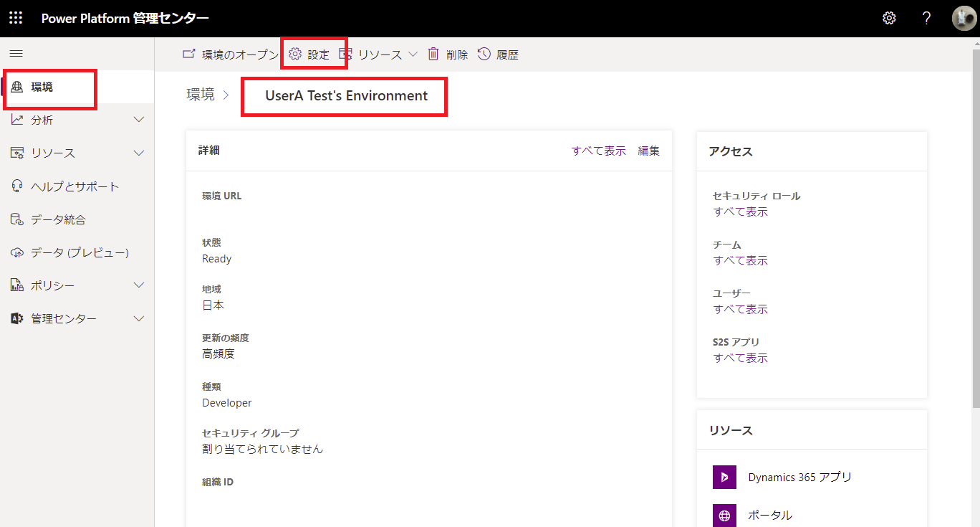This screenshot has height=527, width=980.
Task: Delete the environment using 削除
Action: (448, 53)
